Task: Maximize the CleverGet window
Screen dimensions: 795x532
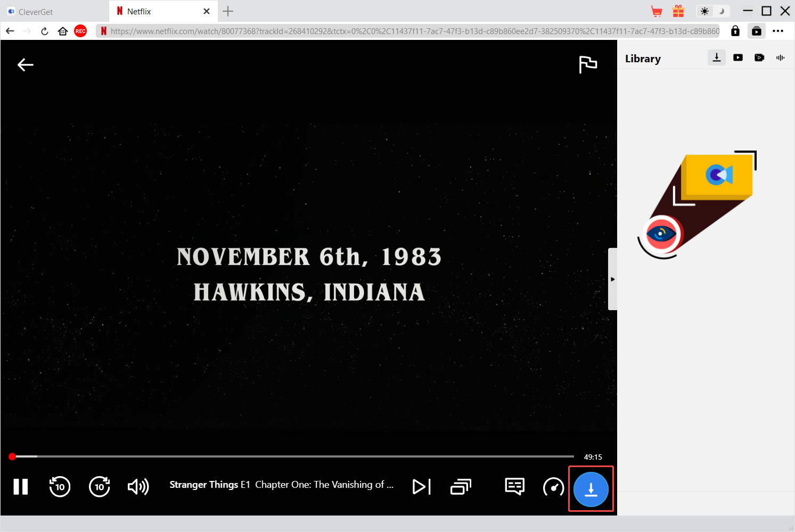Action: [x=766, y=11]
